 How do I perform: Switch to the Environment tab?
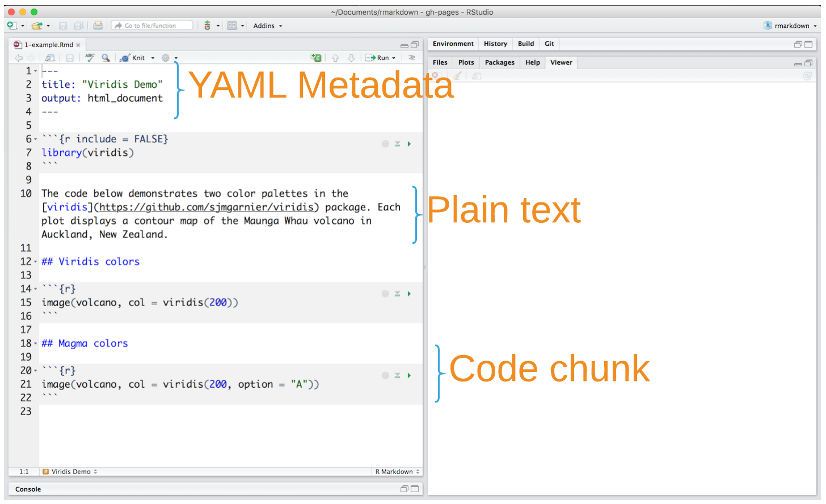coord(453,44)
